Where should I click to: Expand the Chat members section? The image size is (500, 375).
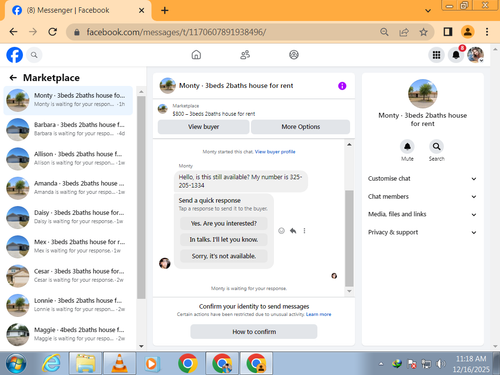422,197
